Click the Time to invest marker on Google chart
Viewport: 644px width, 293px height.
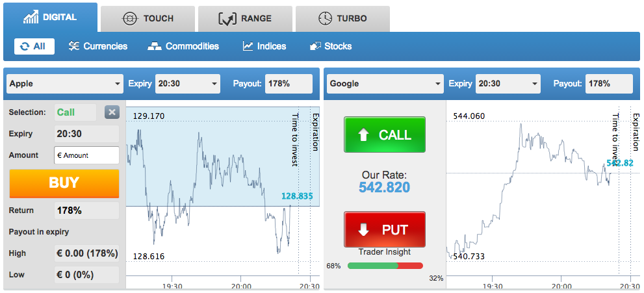(615, 140)
